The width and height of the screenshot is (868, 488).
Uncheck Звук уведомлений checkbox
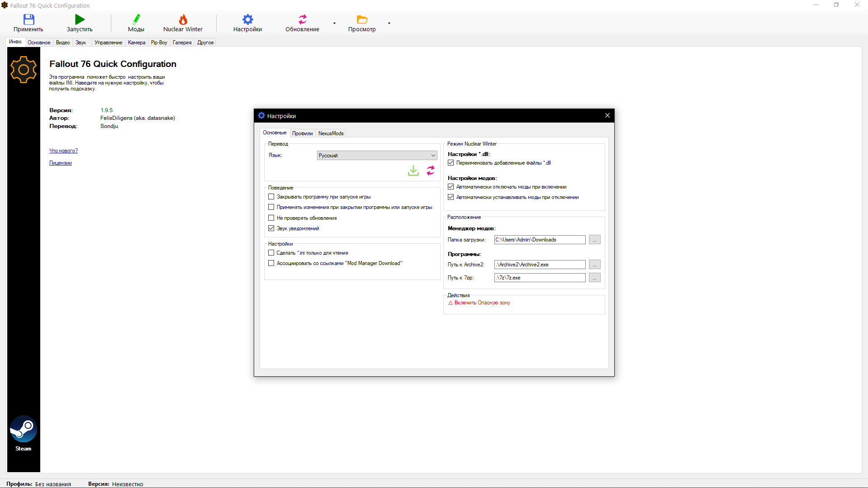pos(271,228)
